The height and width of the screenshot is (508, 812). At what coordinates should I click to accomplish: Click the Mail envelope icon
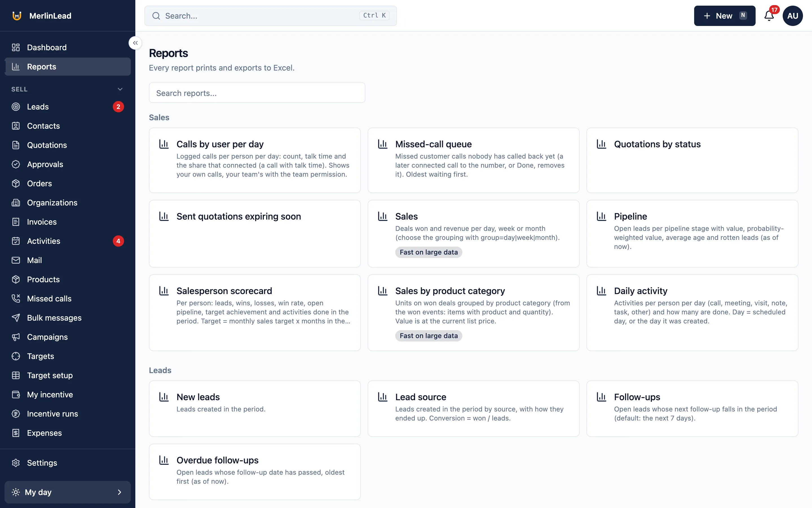point(16,260)
